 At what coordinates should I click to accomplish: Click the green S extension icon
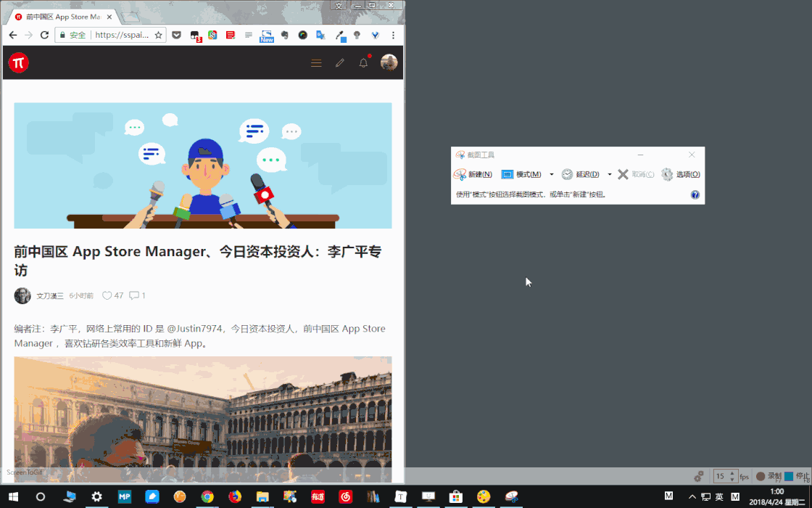(x=212, y=36)
